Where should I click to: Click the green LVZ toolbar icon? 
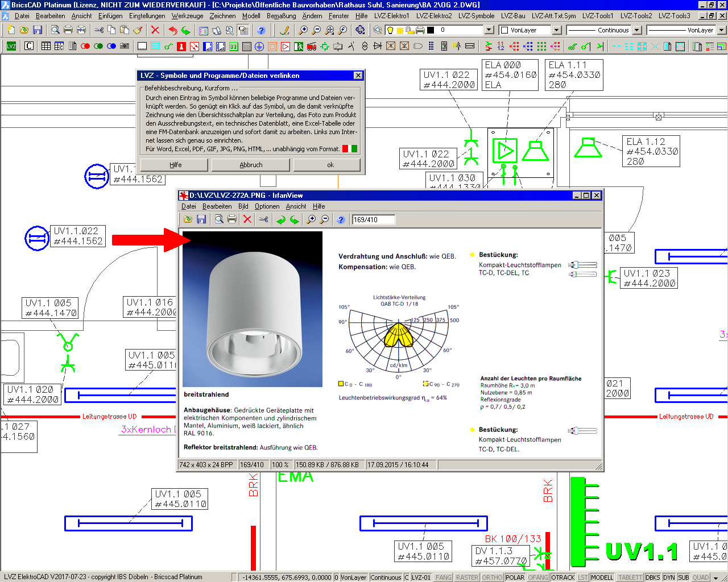point(11,46)
